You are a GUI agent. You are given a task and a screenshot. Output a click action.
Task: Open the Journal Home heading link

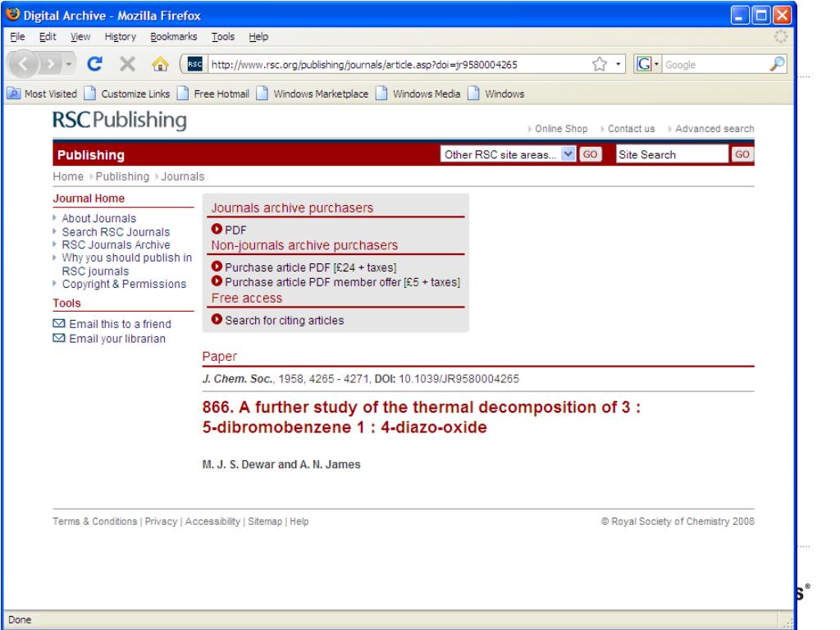pos(89,199)
